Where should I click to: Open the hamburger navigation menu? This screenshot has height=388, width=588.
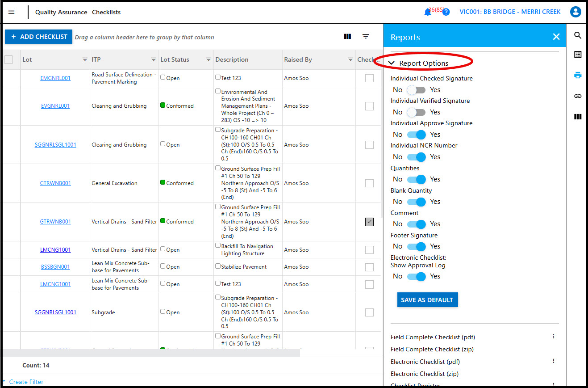click(12, 12)
